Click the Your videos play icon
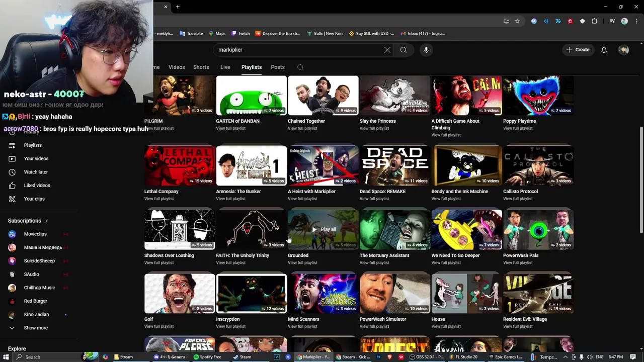This screenshot has height=362, width=644. point(12,158)
